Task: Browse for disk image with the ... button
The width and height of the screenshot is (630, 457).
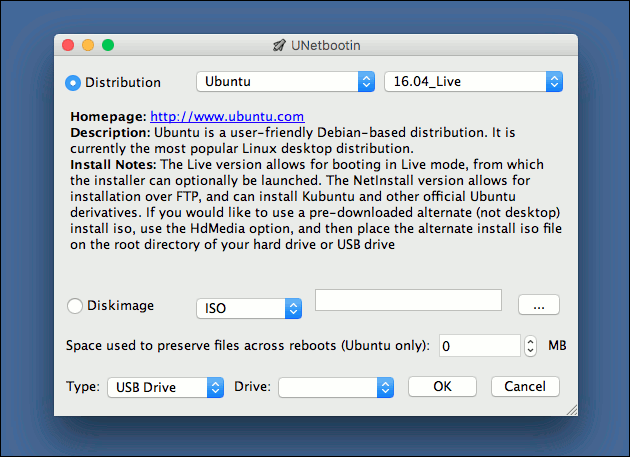Action: pos(539,305)
